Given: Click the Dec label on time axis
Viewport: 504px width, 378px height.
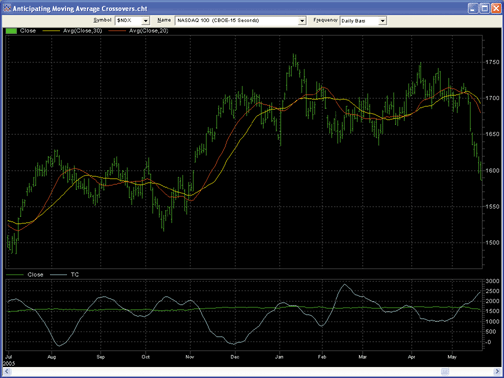Looking at the screenshot, I should [235, 357].
